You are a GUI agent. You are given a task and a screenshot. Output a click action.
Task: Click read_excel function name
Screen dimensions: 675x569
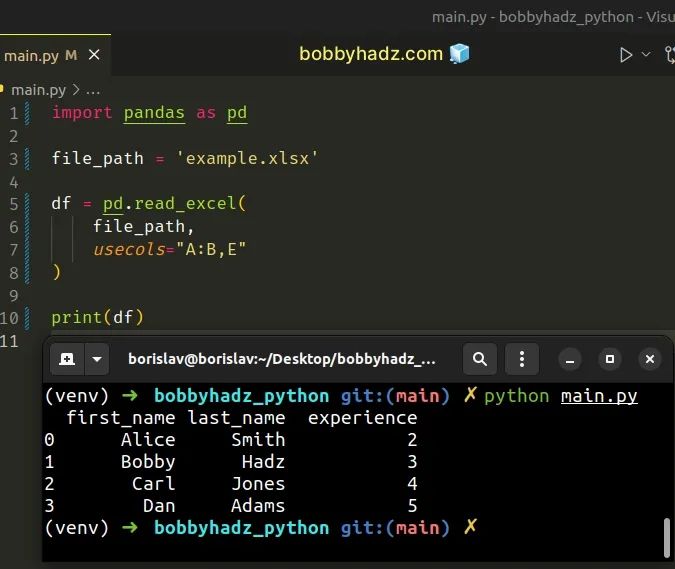(x=185, y=203)
